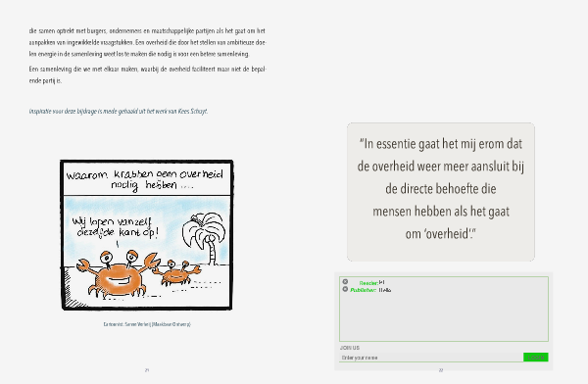Click the first paragraph starting "die samen optrekt"
588x384 pixels.
148,42
